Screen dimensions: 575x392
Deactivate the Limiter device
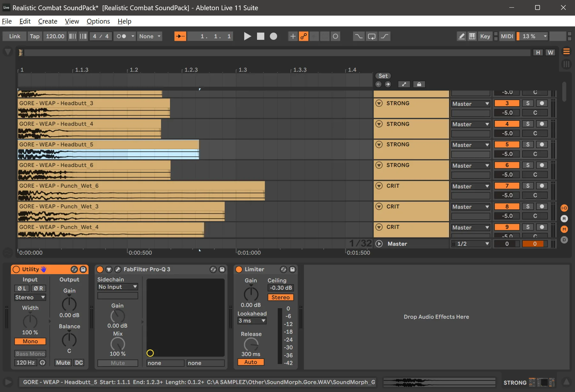pyautogui.click(x=239, y=269)
